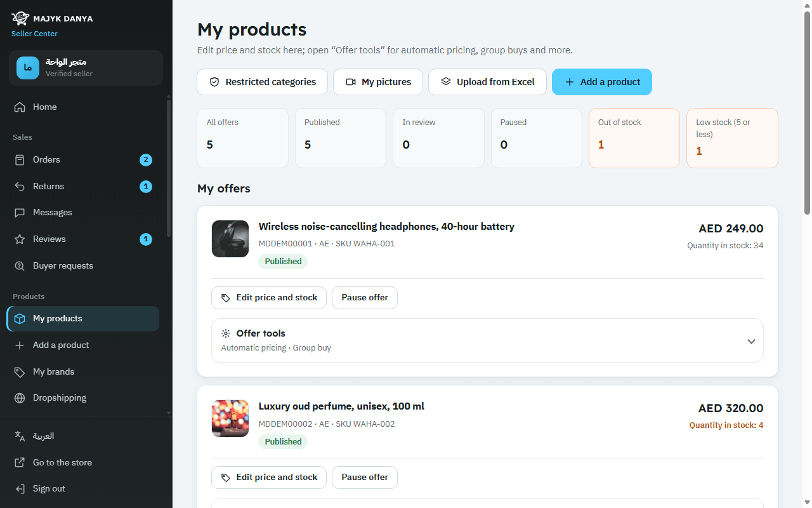Filter by Paused card
812x508 pixels.
pyautogui.click(x=537, y=138)
